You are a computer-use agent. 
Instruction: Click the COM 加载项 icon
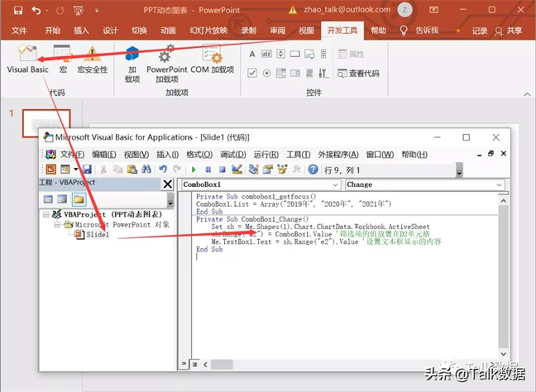click(x=212, y=58)
